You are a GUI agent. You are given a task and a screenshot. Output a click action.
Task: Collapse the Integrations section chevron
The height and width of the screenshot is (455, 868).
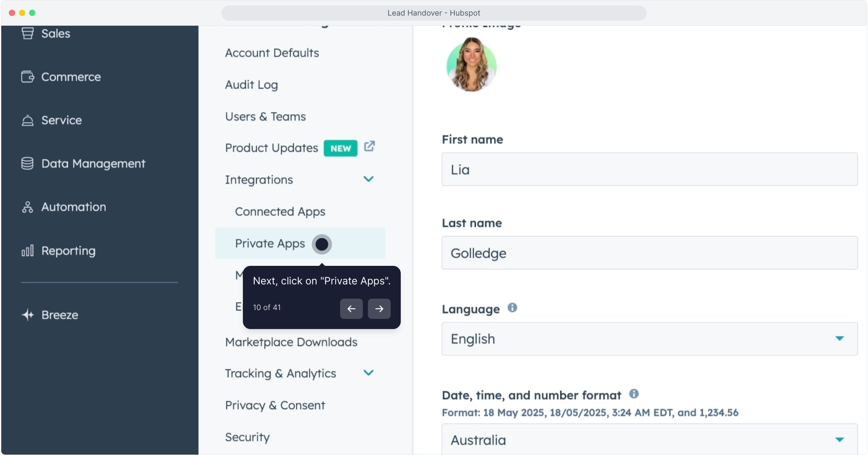(368, 179)
